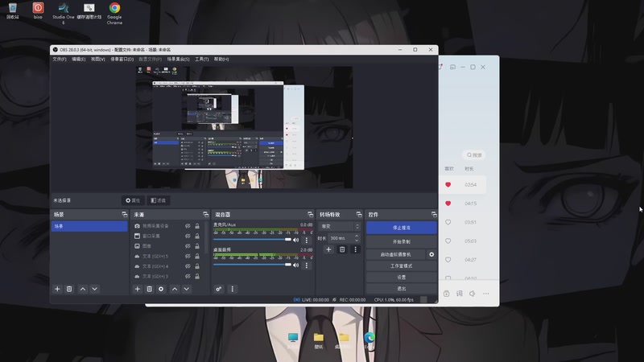Viewport: 644px width, 362px height.
Task: Open transition properties three-dot menu
Action: [355, 249]
